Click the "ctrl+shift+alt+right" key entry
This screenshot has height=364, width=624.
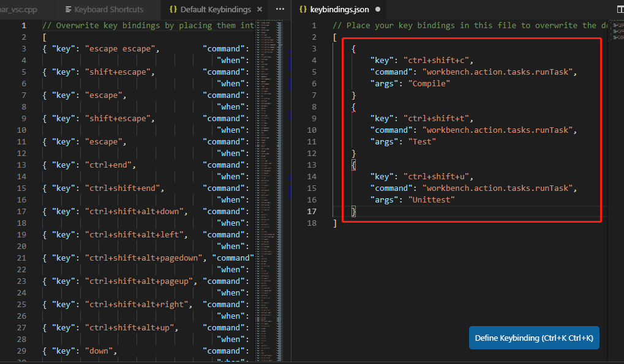point(138,305)
